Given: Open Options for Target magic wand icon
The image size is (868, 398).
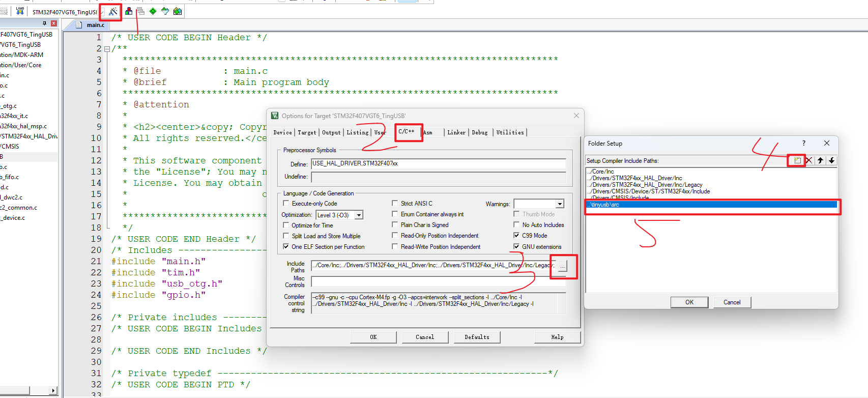Looking at the screenshot, I should (113, 11).
